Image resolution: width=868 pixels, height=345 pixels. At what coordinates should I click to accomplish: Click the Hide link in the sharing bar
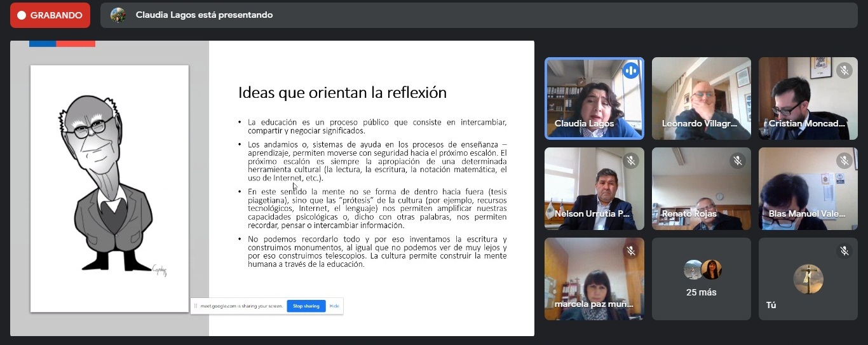(334, 306)
